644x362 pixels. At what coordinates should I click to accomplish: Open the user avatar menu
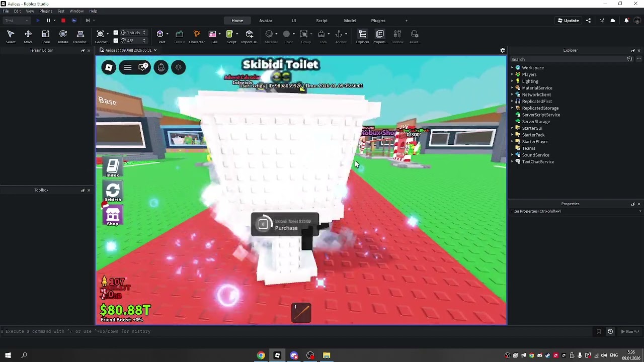tap(637, 21)
